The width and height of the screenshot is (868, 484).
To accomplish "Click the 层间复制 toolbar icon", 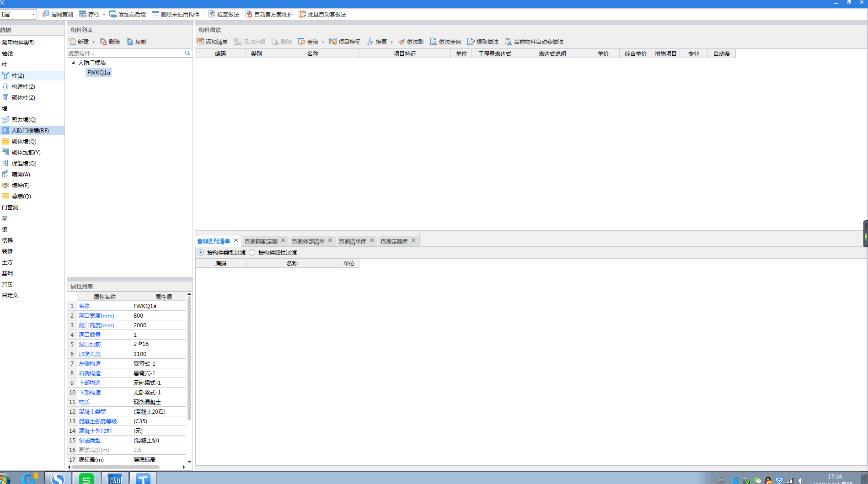I will (46, 15).
